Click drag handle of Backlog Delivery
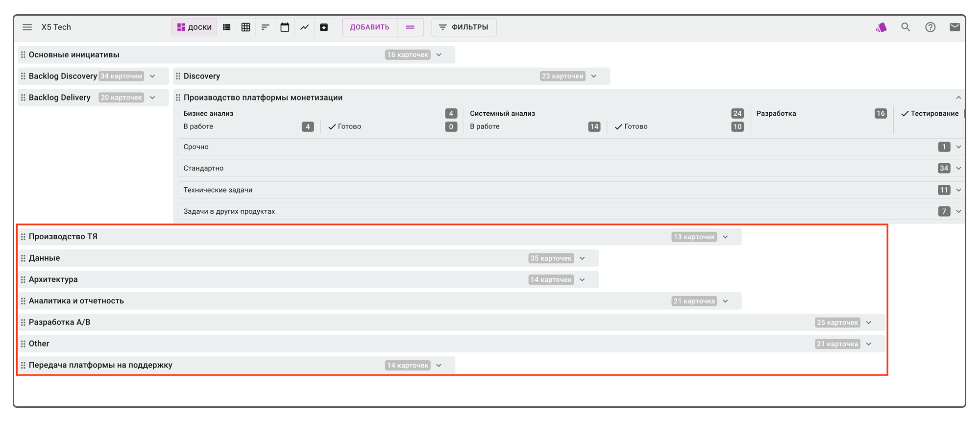The height and width of the screenshot is (422, 980). pyautogui.click(x=23, y=98)
